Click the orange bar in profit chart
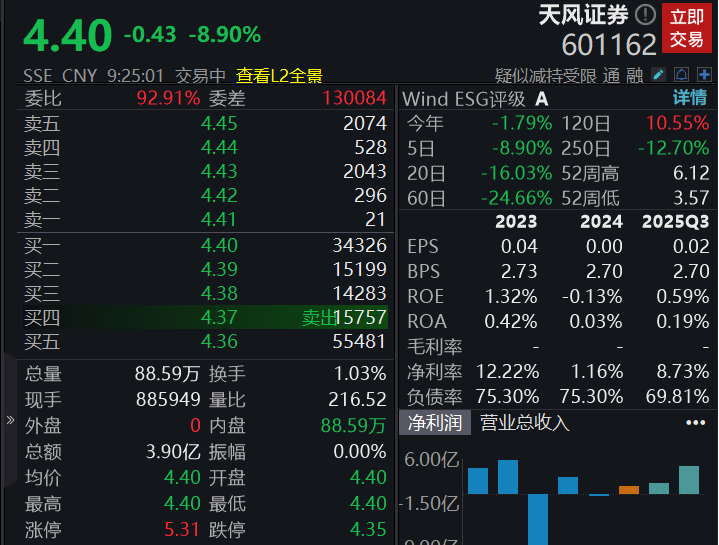 [x=629, y=489]
